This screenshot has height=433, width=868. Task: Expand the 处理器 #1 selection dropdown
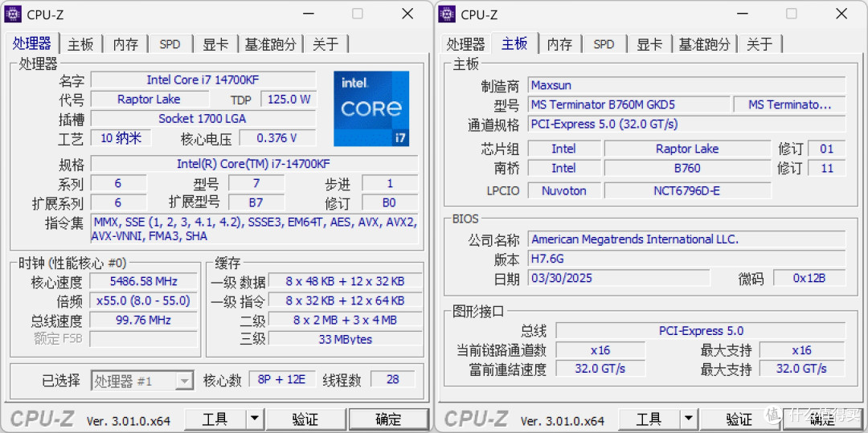[x=184, y=381]
